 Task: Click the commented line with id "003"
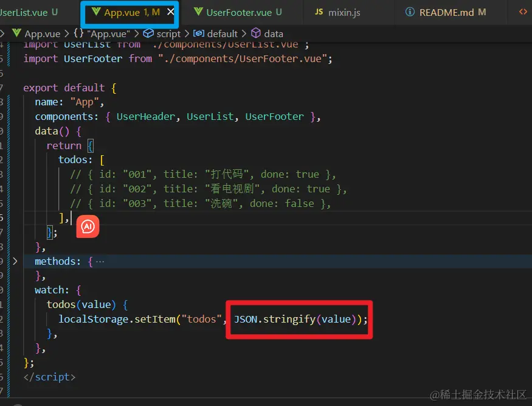coord(200,203)
